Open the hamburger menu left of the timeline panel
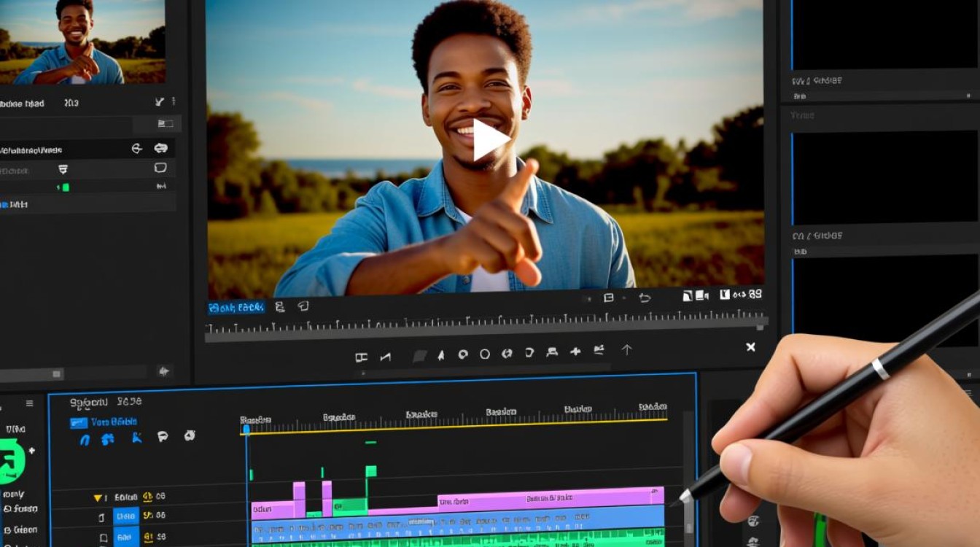This screenshot has width=980, height=547. (x=30, y=403)
